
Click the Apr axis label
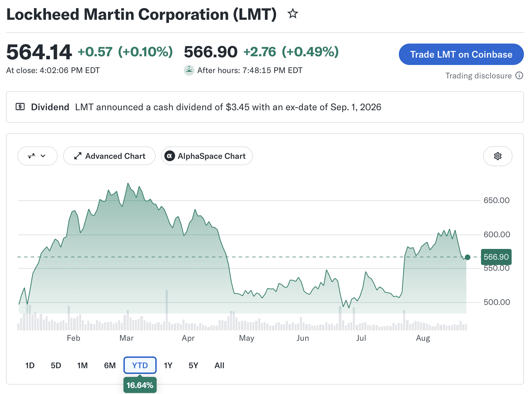188,338
